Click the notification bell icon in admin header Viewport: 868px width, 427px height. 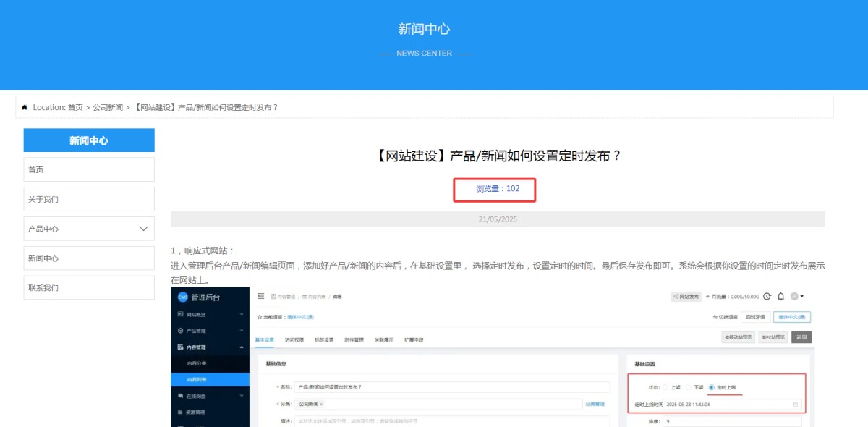click(780, 296)
